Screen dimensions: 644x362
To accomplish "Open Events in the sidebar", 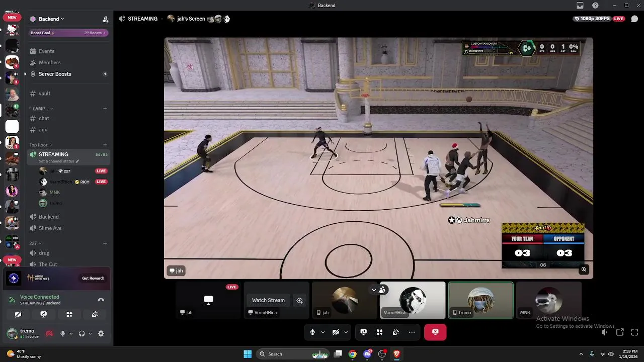I will (68, 51).
